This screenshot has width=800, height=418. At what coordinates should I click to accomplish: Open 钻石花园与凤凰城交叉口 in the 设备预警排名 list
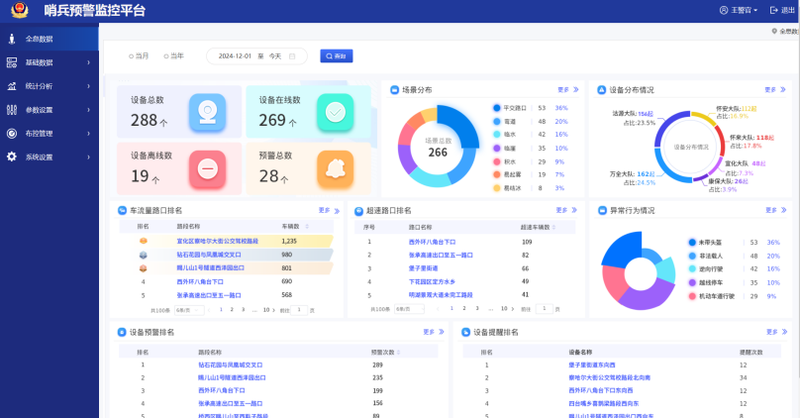231,365
